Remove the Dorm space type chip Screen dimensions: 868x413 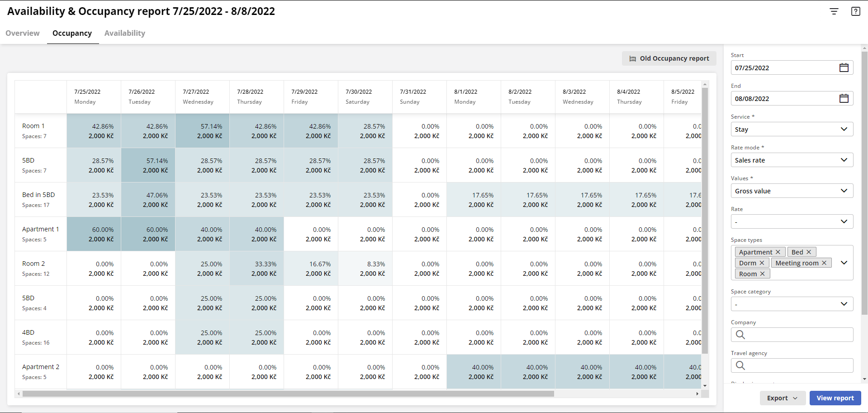tap(763, 263)
